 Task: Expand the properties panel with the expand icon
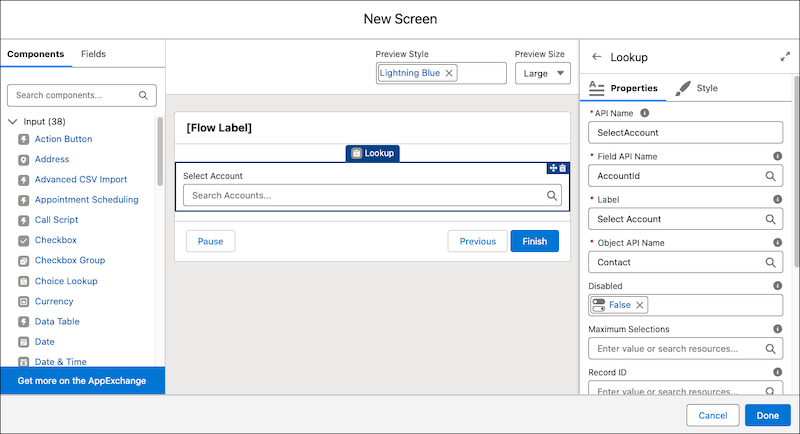tap(785, 58)
